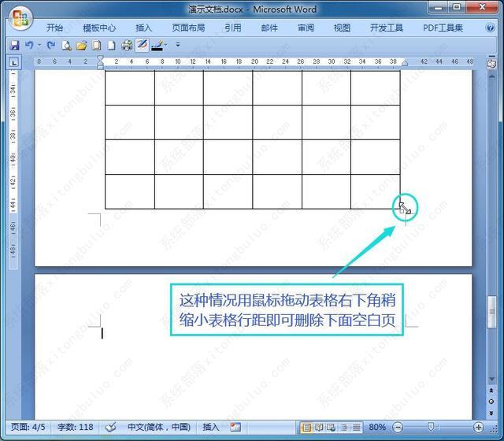504x441 pixels.
Task: Click the 80% zoom level button
Action: coord(377,427)
